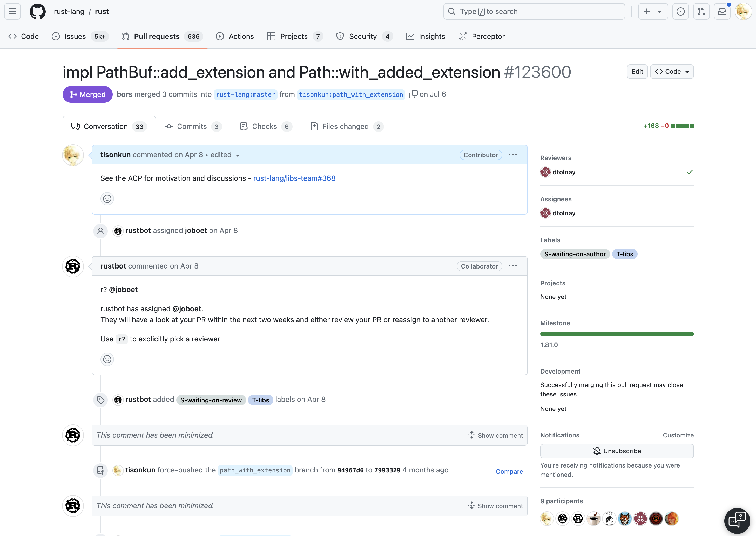Click Compare for the force-push event

tap(509, 472)
